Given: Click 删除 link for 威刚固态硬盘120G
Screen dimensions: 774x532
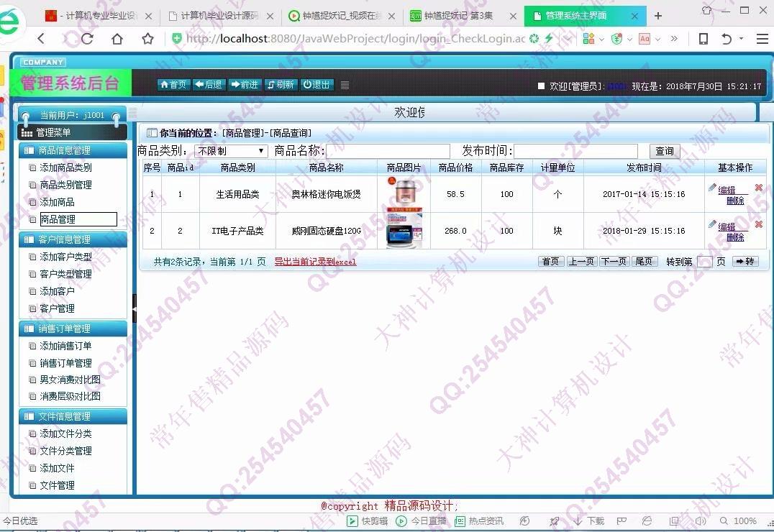Looking at the screenshot, I should (x=735, y=237).
